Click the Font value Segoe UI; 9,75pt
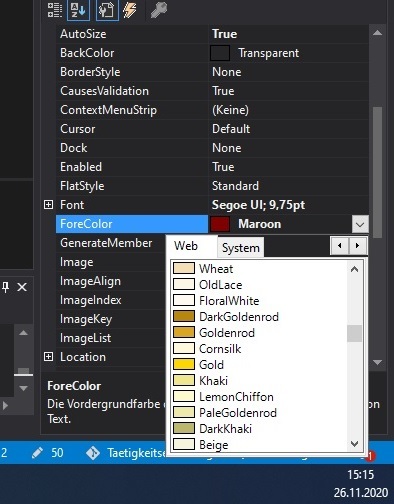 click(258, 205)
